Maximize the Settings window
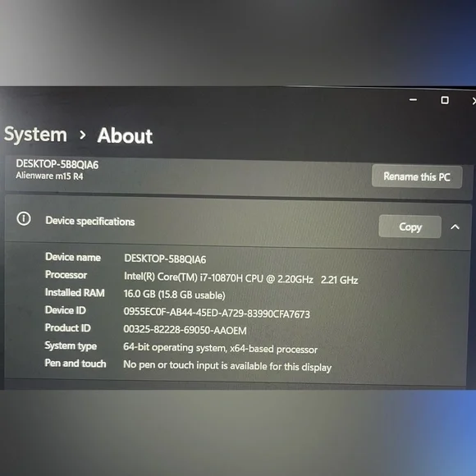476x476 pixels. pyautogui.click(x=445, y=100)
